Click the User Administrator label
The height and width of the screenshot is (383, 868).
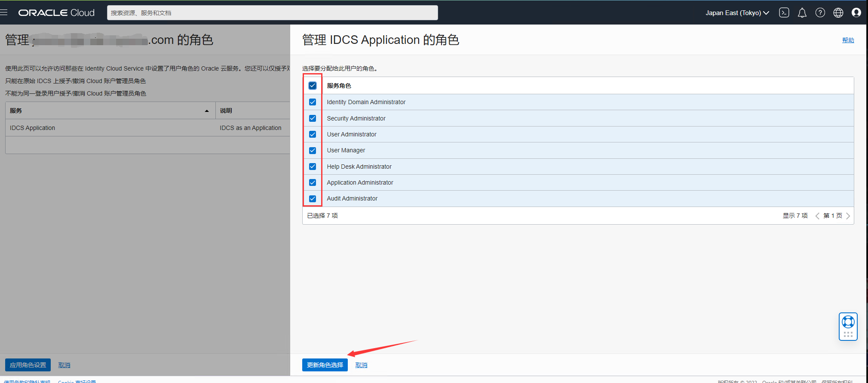351,134
